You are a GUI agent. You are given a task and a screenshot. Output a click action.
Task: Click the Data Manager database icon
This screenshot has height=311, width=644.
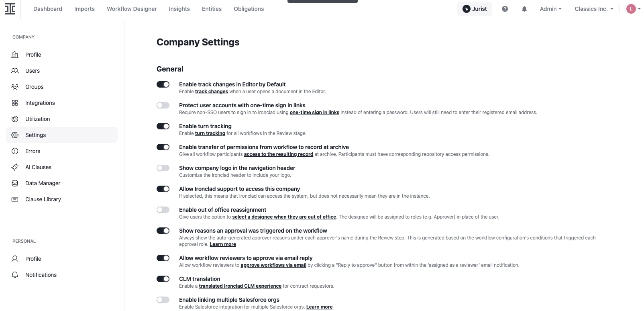[x=15, y=183]
